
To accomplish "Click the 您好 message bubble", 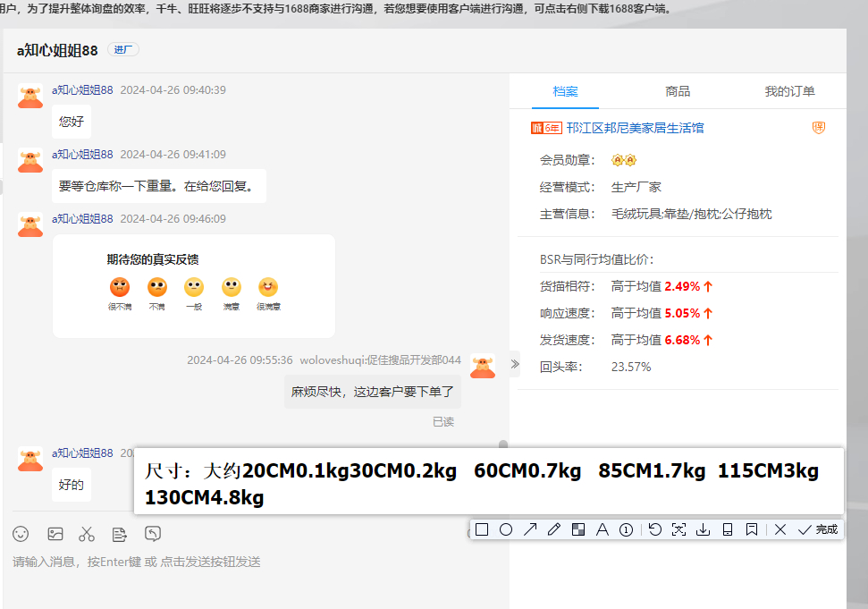I will point(72,122).
